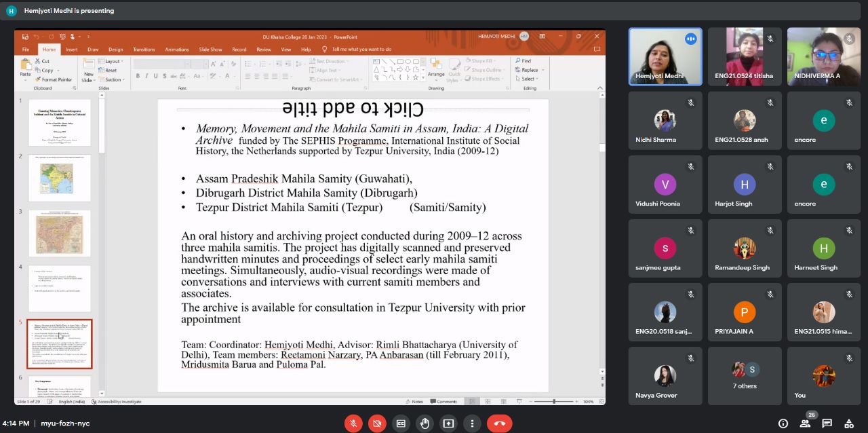868x433 pixels.
Task: Select slide 3 thumbnail in slide panel
Action: [59, 234]
